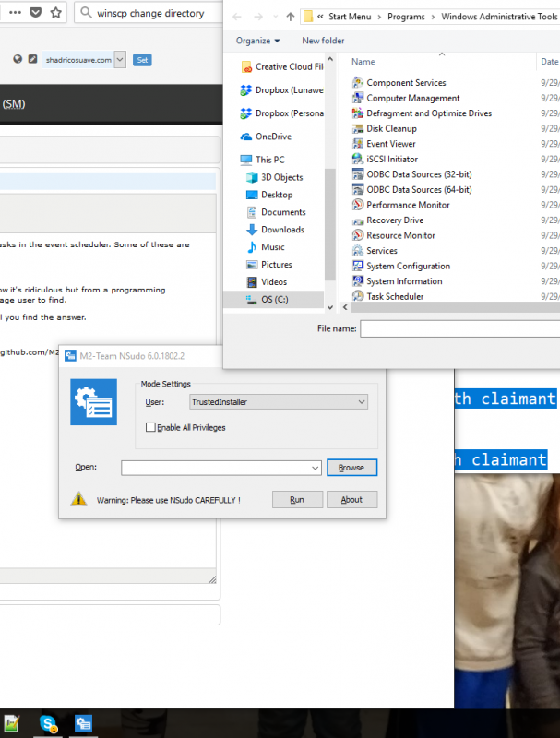This screenshot has width=560, height=738.
Task: Select the System Information icon
Action: [x=358, y=281]
